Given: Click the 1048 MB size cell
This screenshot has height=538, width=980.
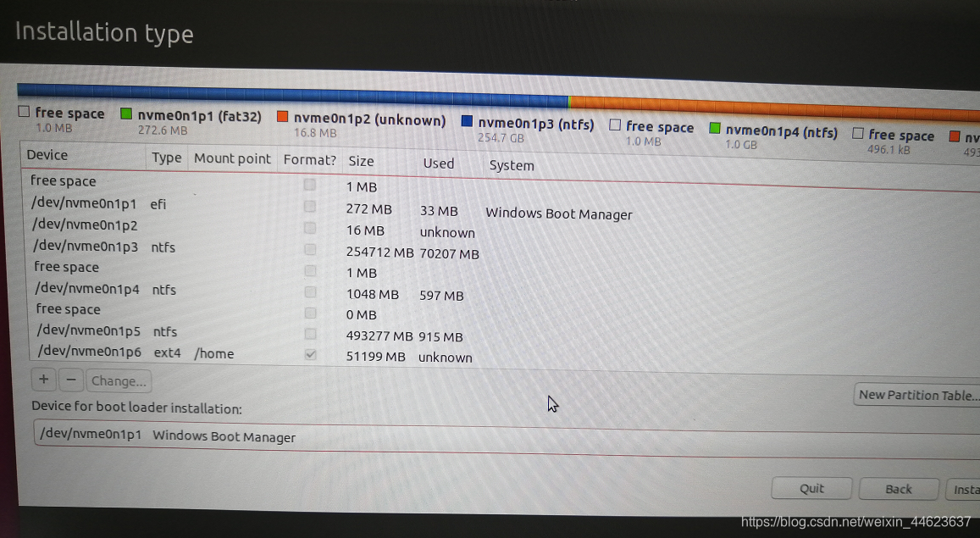Looking at the screenshot, I should pos(373,294).
